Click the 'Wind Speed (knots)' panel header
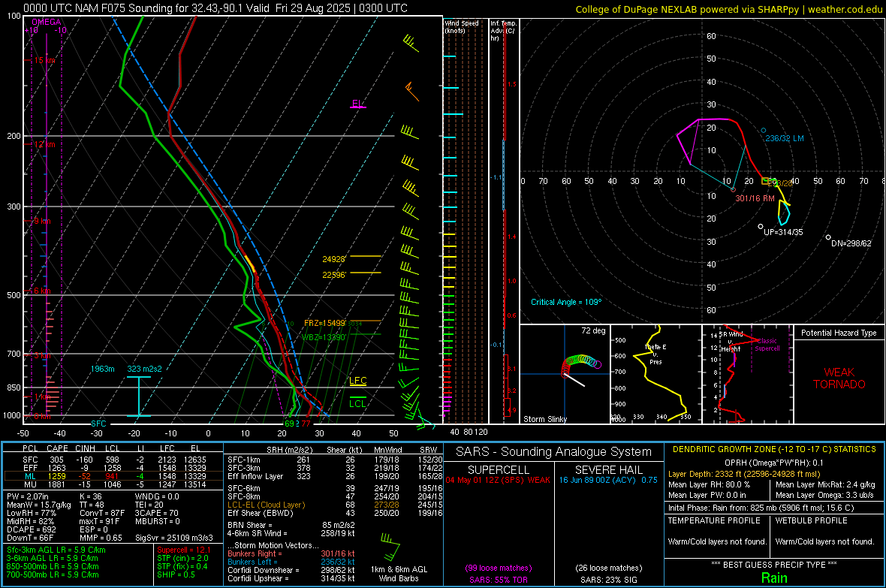 click(x=461, y=27)
